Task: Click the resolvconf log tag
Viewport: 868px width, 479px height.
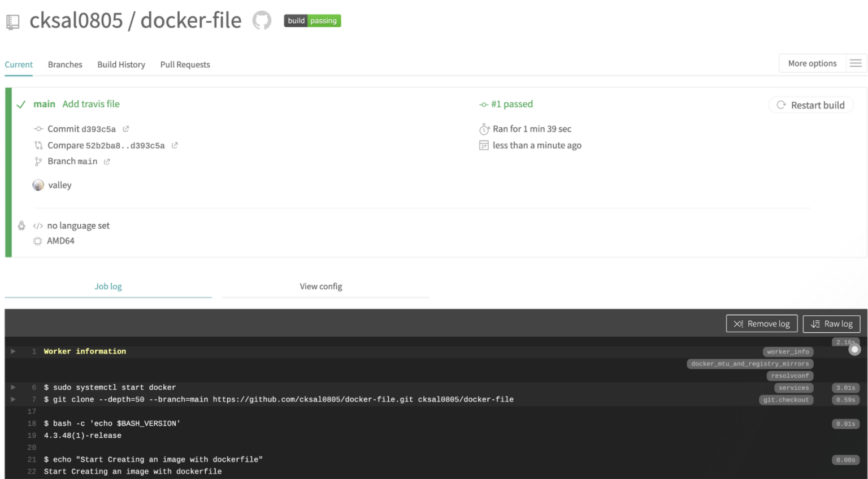Action: click(790, 376)
